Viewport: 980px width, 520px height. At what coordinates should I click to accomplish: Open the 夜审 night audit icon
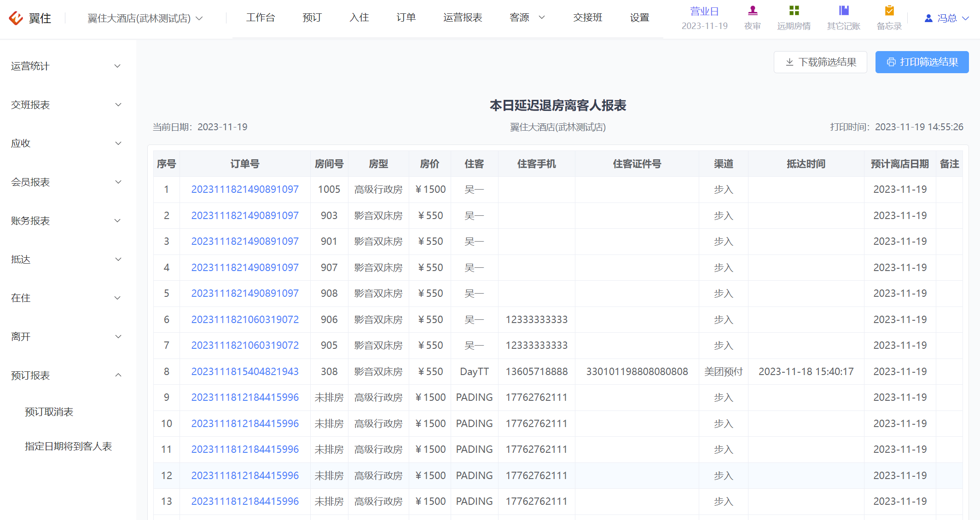pyautogui.click(x=753, y=11)
